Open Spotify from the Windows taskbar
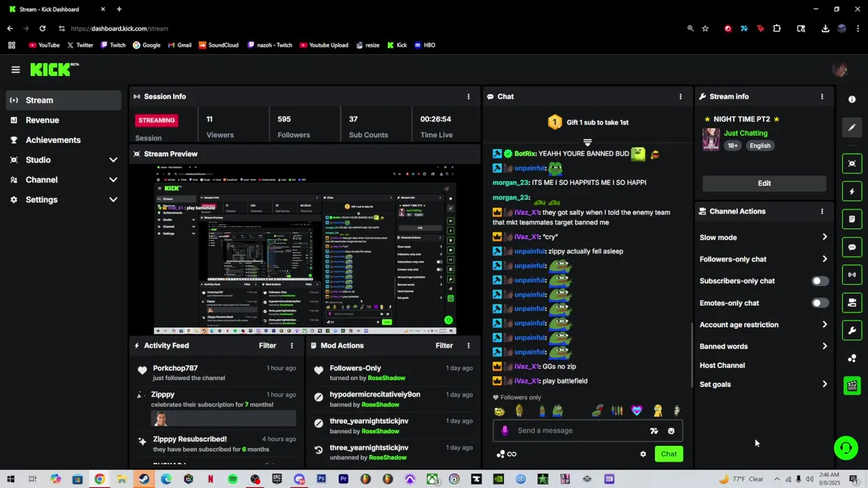 click(x=233, y=479)
